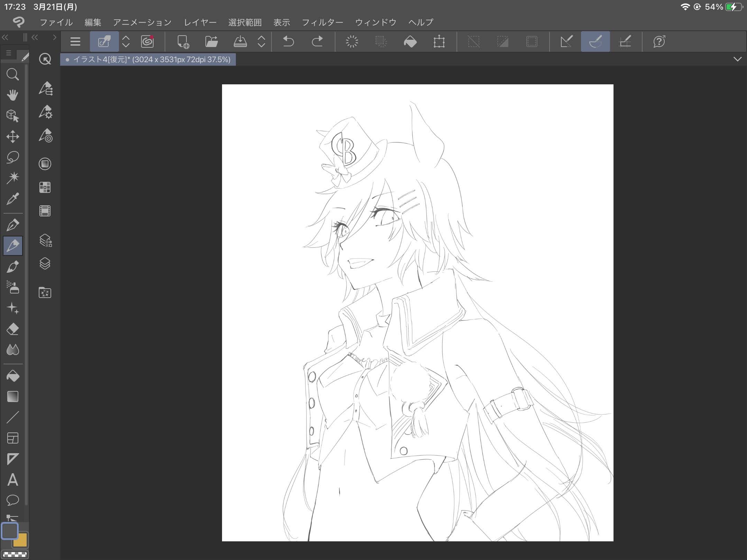The height and width of the screenshot is (560, 747).
Task: Open the Sub Tool palette icon
Action: [45, 88]
